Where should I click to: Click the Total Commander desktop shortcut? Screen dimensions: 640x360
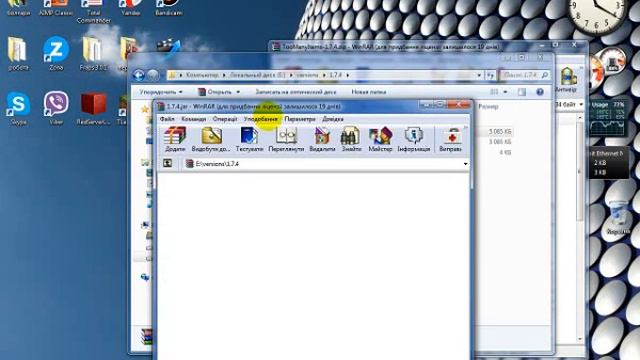point(93,11)
